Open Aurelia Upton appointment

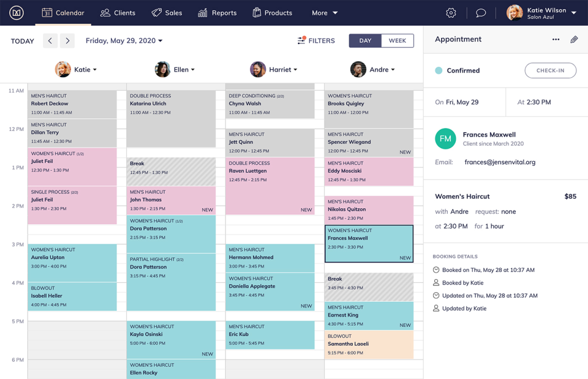pos(72,263)
